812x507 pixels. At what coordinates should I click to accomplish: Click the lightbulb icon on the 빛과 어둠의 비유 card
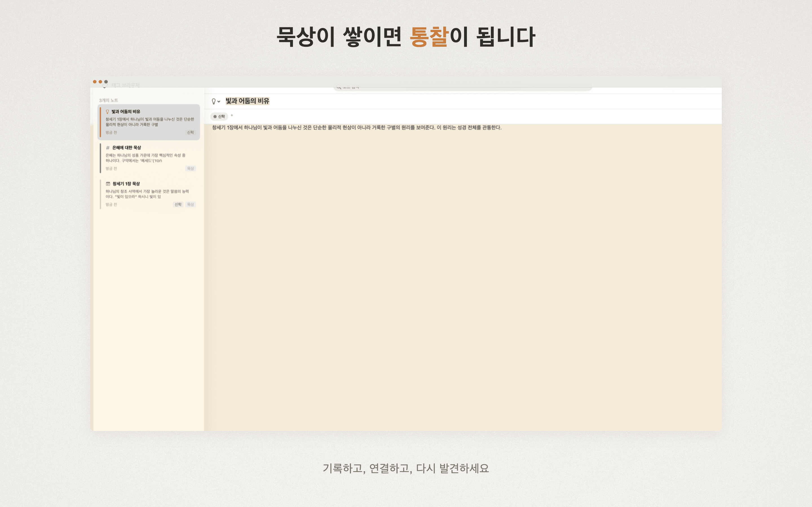[107, 112]
